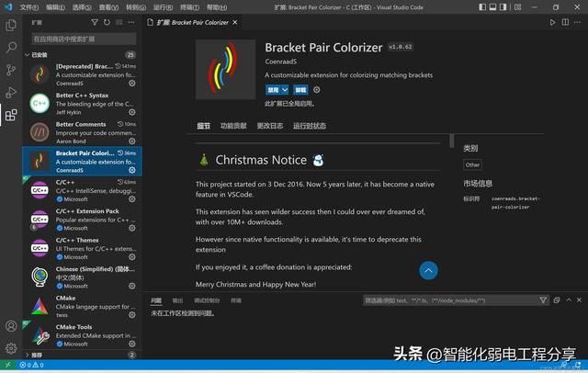Click 禁用 to disable Bracket Pair Colorizer

(273, 90)
